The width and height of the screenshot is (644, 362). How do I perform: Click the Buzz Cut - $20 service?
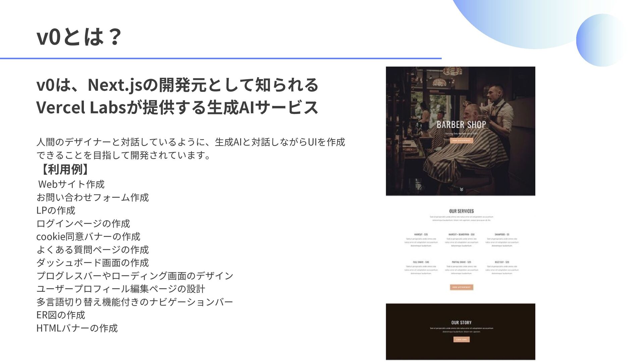coord(502,262)
